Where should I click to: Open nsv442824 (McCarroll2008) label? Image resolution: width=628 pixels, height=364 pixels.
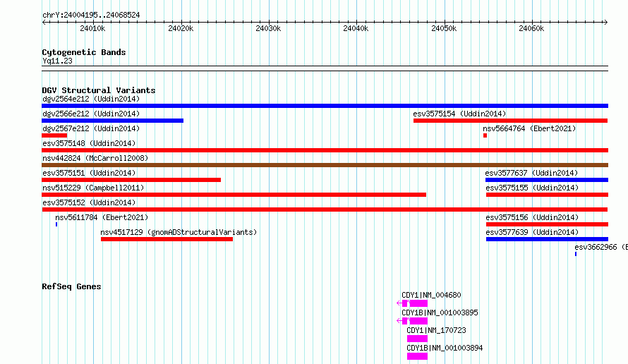click(95, 158)
